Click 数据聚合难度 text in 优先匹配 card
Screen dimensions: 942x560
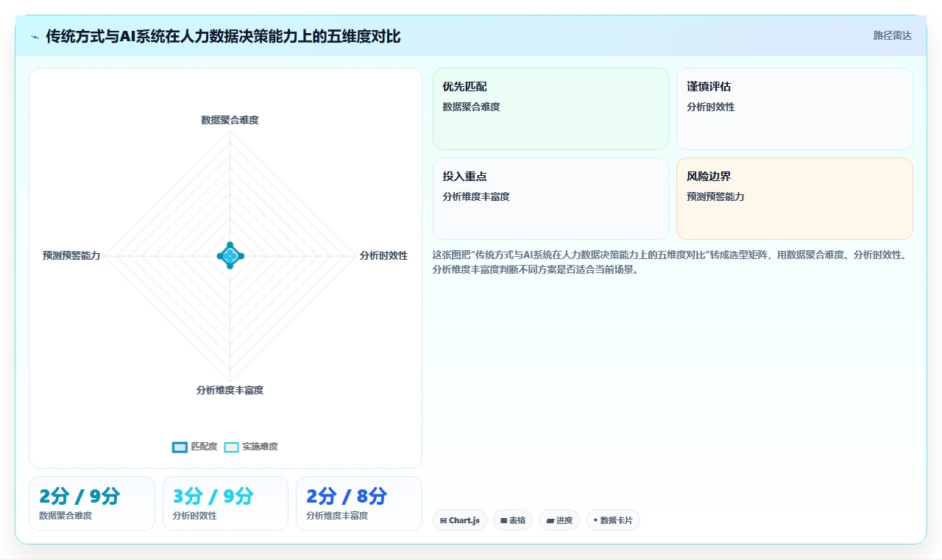[471, 107]
